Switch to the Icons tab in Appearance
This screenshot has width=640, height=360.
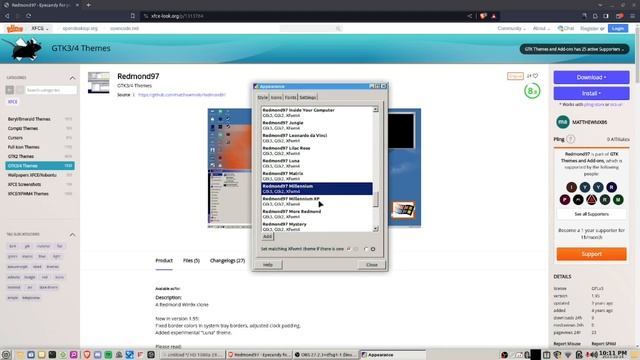(x=276, y=97)
